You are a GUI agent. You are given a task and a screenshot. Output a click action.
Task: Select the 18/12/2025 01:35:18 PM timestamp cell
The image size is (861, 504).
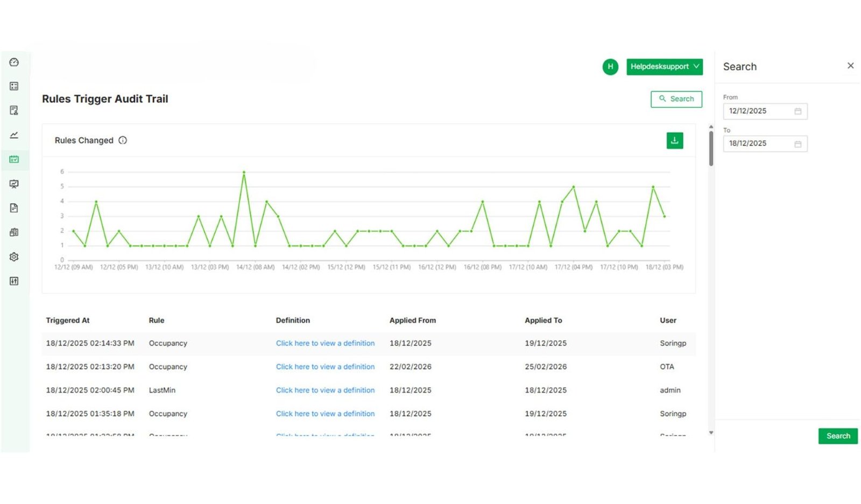(x=90, y=414)
